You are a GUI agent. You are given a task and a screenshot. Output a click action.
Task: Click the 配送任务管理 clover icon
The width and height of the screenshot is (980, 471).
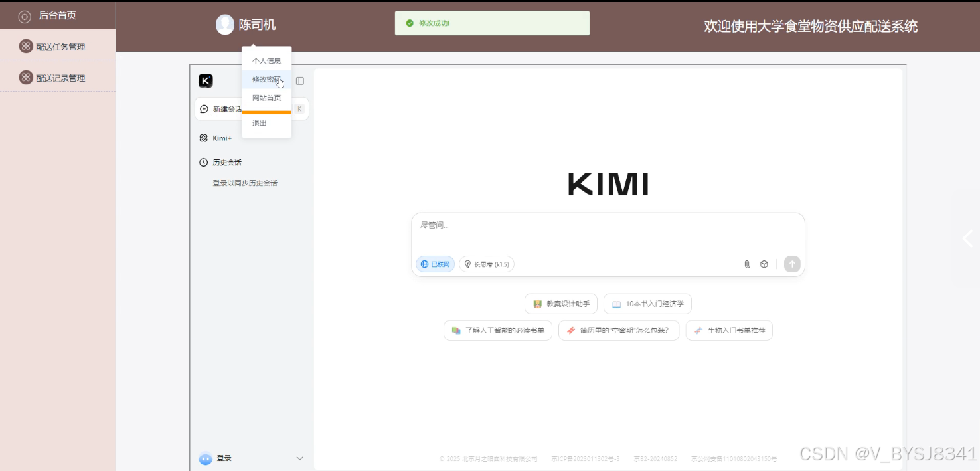tap(25, 46)
